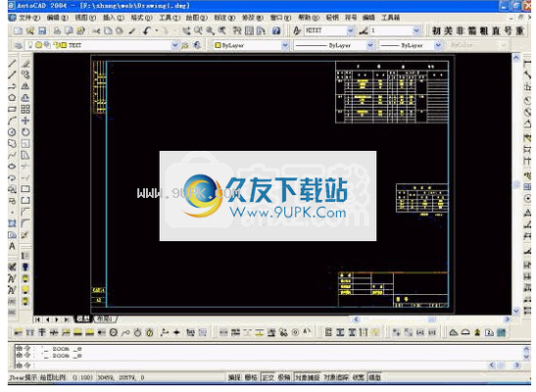The image size is (536, 392).
Task: Click the Help question mark icon
Action: pyautogui.click(x=276, y=31)
